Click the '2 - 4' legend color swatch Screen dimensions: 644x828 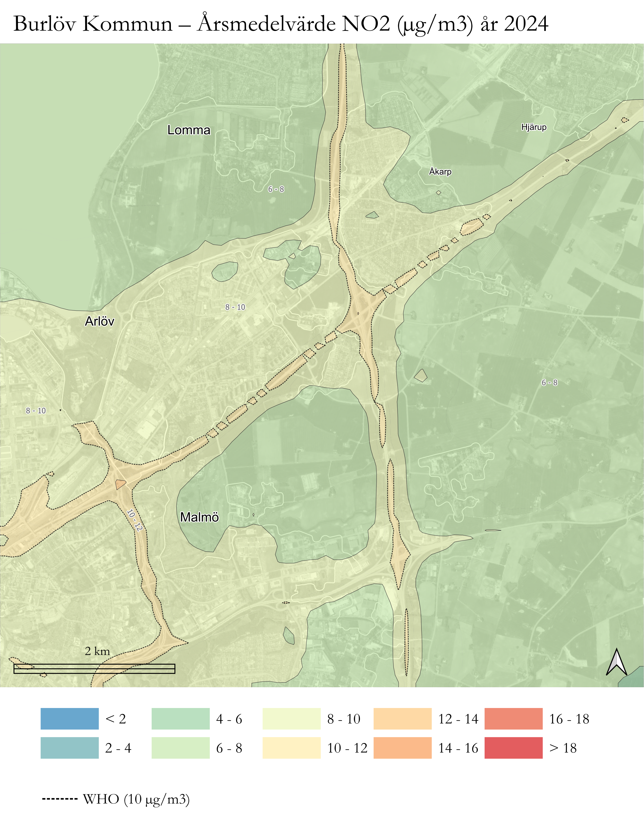coord(69,748)
